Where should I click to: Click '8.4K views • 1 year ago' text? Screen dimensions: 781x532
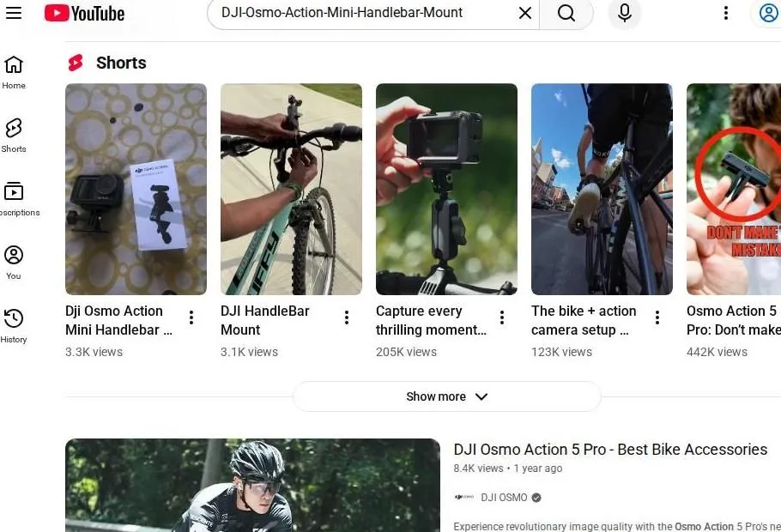click(507, 469)
